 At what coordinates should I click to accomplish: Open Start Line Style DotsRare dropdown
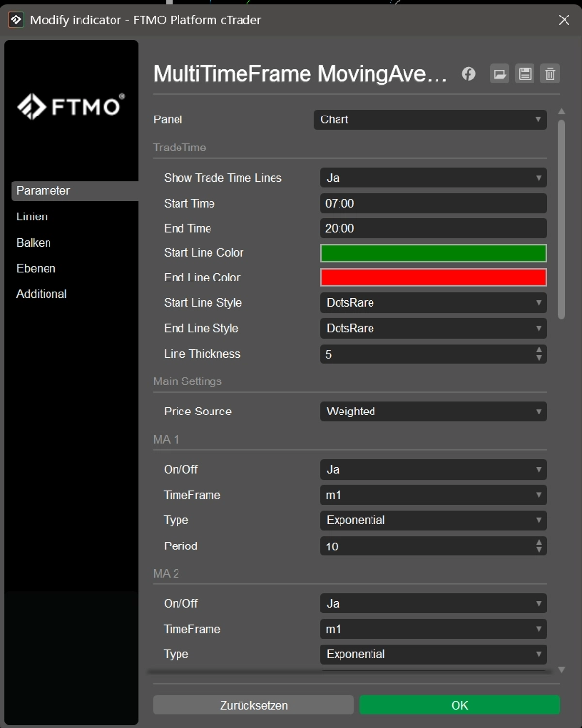[x=433, y=302]
